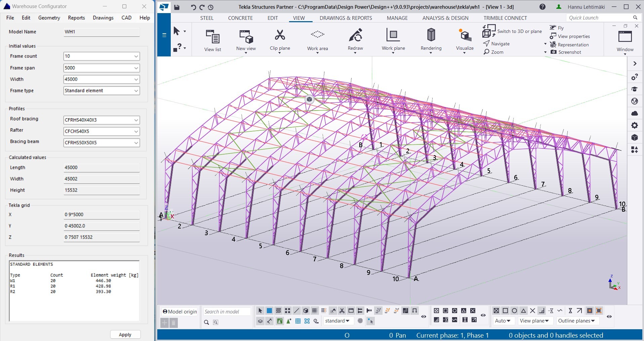644x341 pixels.
Task: Toggle the select cuts scissors switch
Action: tap(342, 311)
